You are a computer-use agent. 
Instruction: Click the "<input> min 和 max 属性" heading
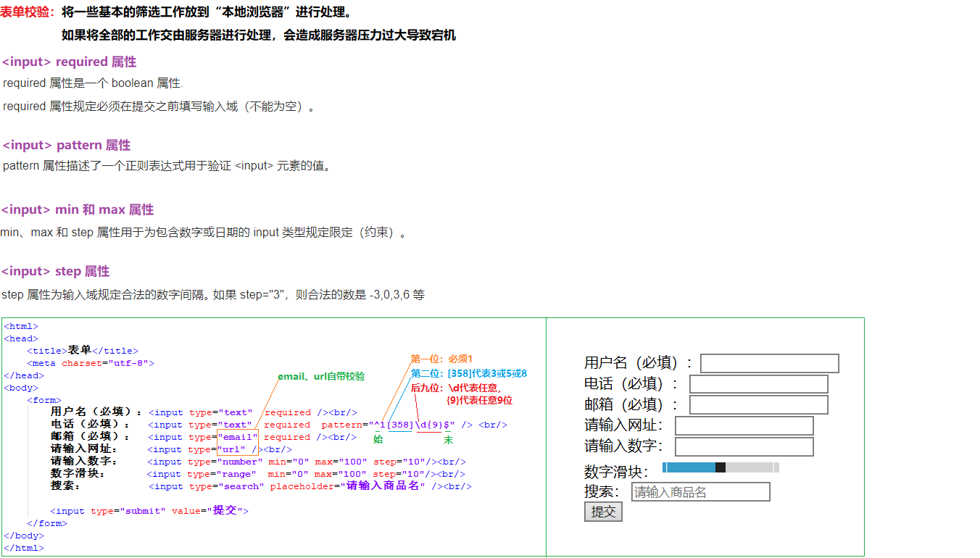tap(78, 209)
